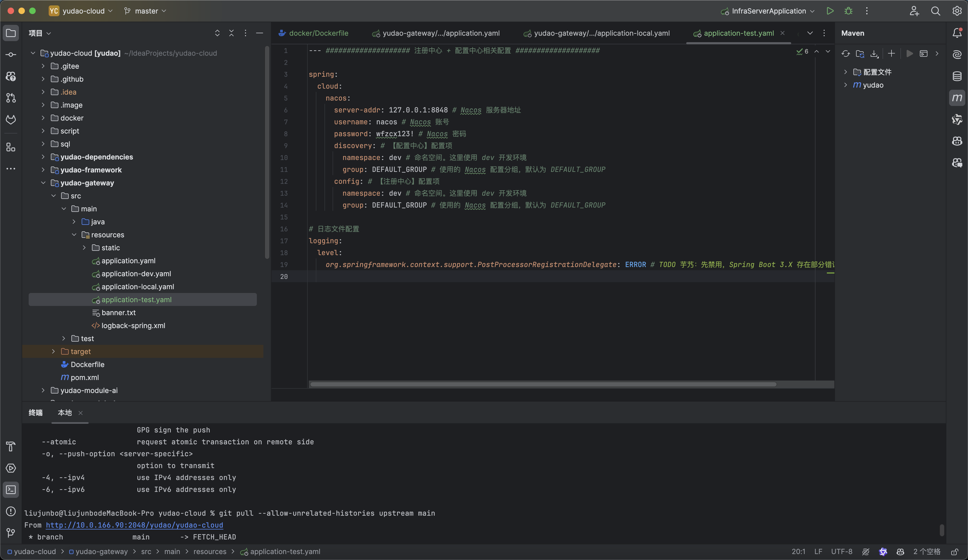Open application-dev.yaml in project tree
This screenshot has width=968, height=560.
point(136,274)
